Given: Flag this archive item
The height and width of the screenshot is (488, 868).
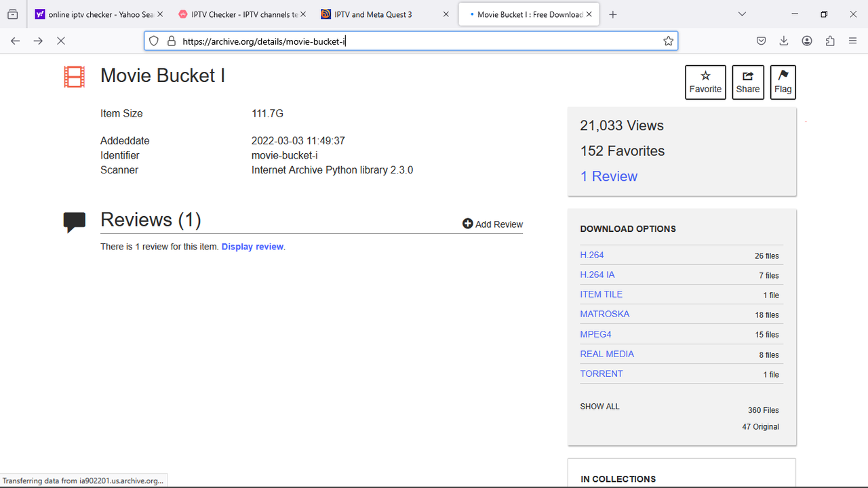Looking at the screenshot, I should 783,82.
